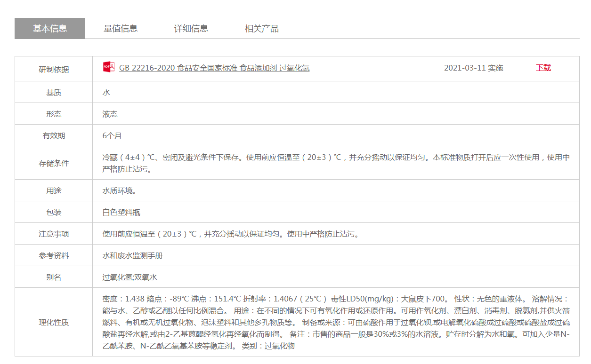This screenshot has width=591, height=364.
Task: Select the 参考资料 row label
Action: tap(54, 256)
